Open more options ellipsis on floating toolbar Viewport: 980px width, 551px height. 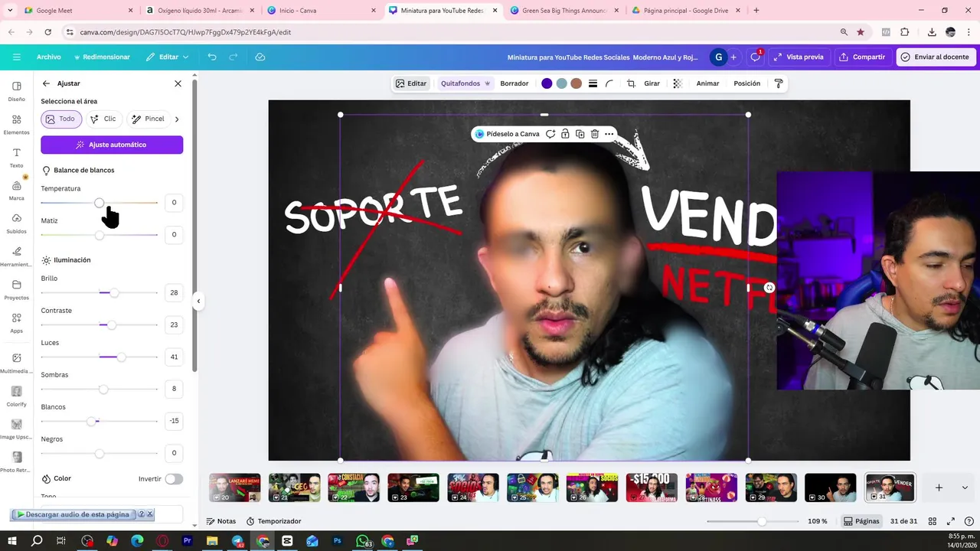click(x=609, y=134)
